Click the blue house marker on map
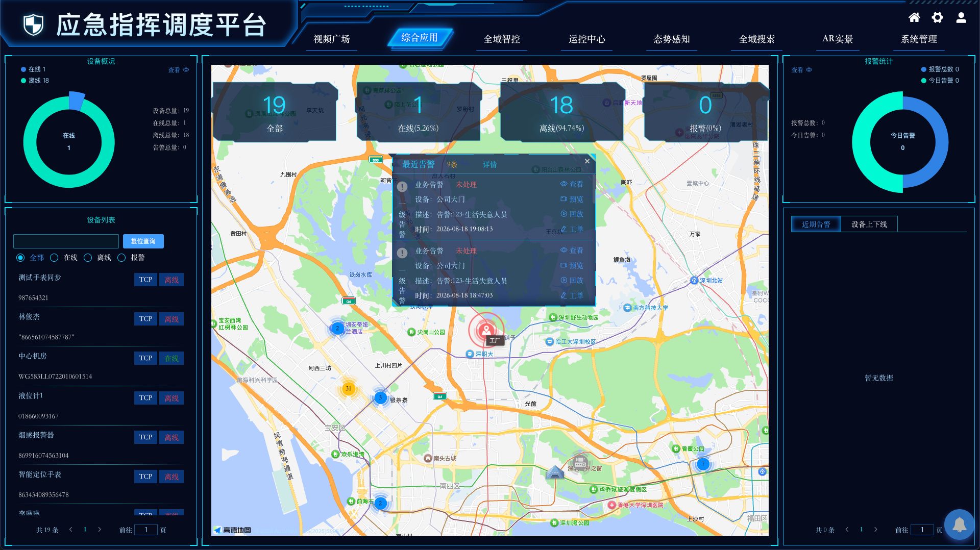980x550 pixels. click(x=555, y=472)
